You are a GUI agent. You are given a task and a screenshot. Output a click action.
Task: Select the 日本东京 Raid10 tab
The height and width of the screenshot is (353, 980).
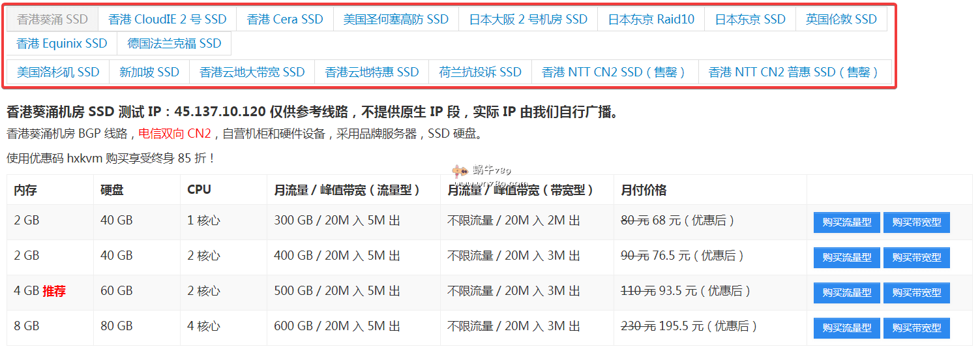[x=651, y=20]
